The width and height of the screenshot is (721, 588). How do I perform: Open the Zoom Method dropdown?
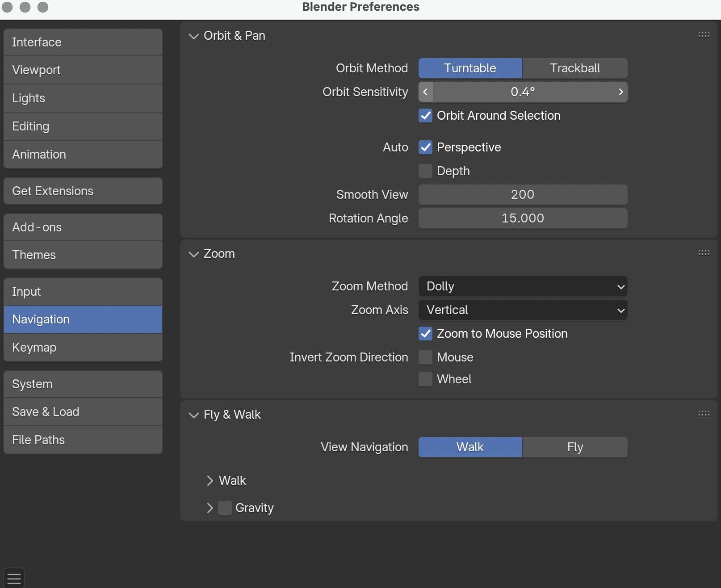pyautogui.click(x=523, y=286)
